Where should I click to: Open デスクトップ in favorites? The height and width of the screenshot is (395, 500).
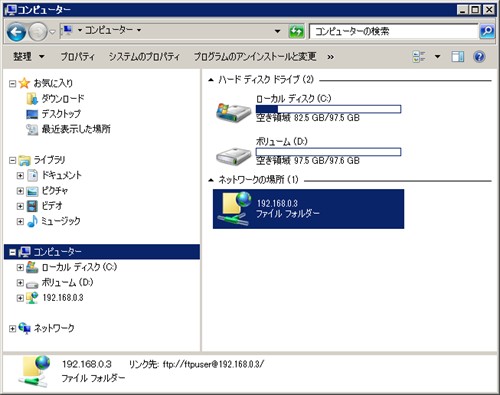pyautogui.click(x=61, y=114)
